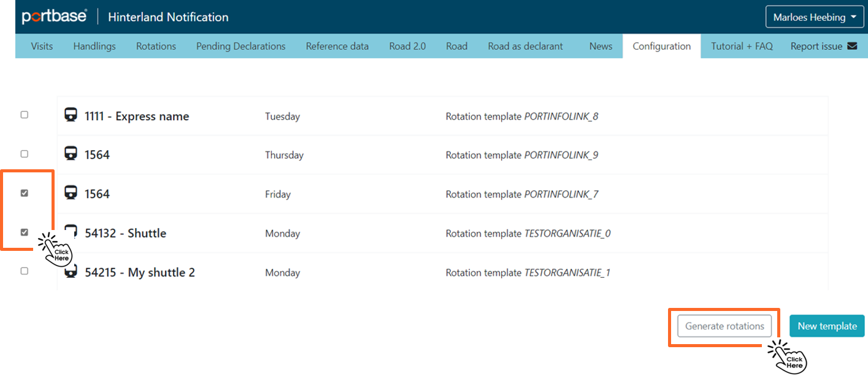This screenshot has width=868, height=376.
Task: Click train icon of 1564 Thursday row
Action: pyautogui.click(x=71, y=153)
